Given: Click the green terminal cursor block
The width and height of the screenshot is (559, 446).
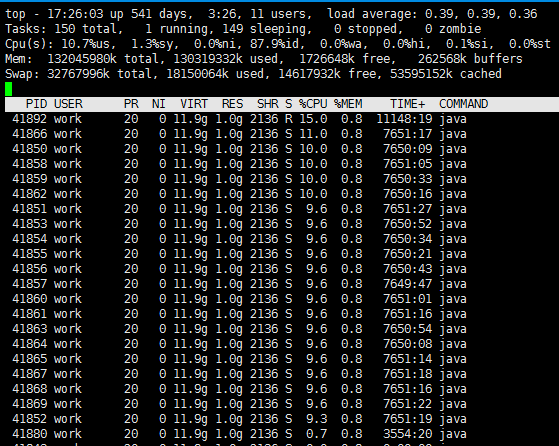Looking at the screenshot, I should 9,89.
